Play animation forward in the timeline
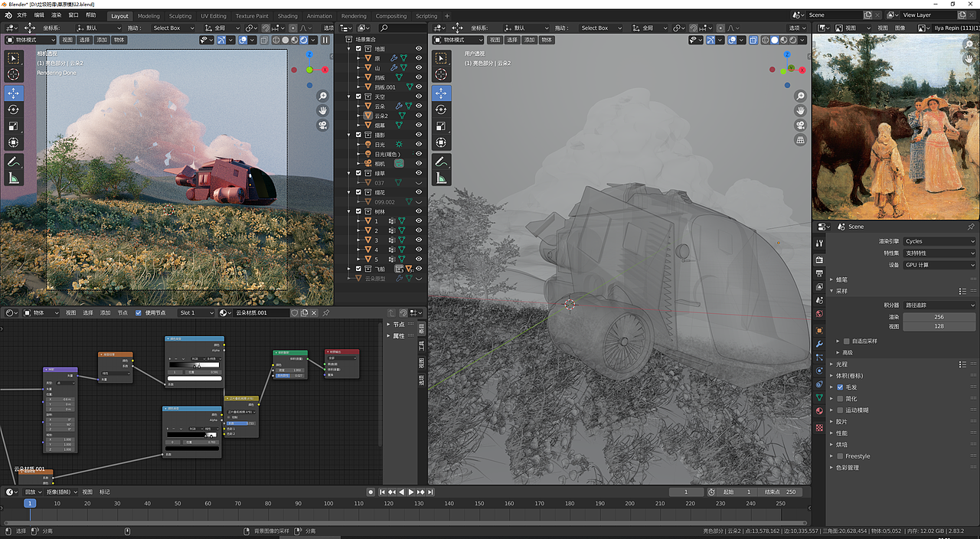 410,492
